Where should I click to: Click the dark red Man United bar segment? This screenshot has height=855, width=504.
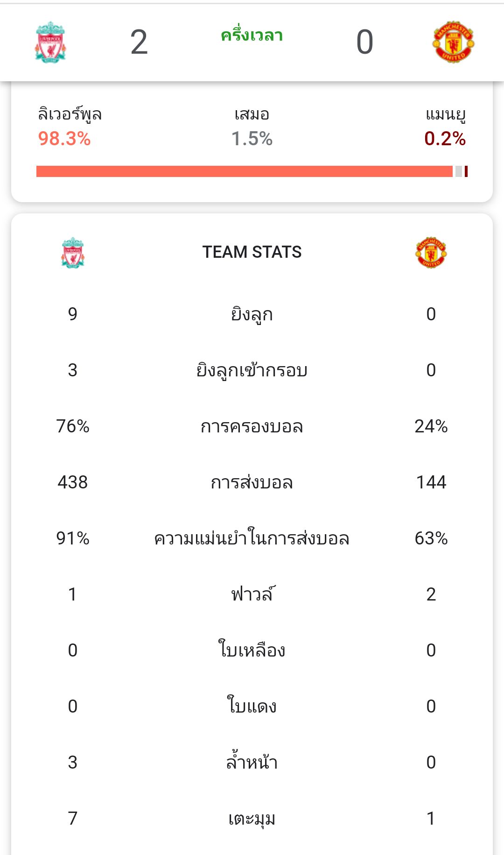click(x=466, y=171)
